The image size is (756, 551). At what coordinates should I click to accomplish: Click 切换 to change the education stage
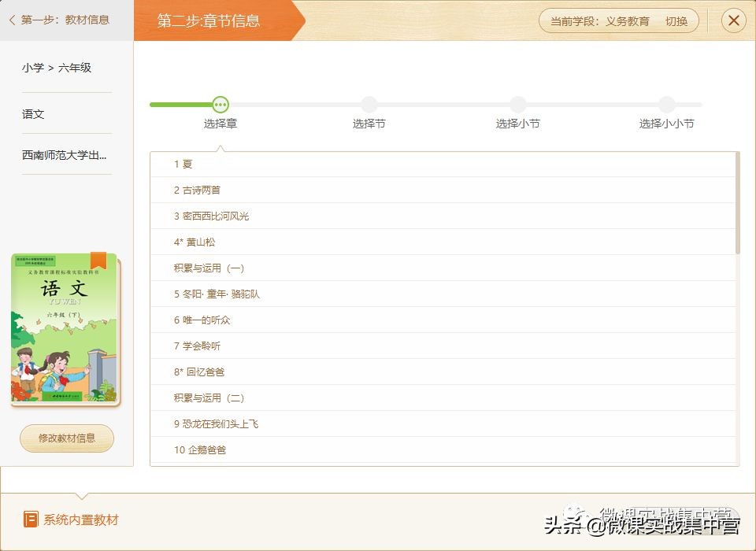676,21
